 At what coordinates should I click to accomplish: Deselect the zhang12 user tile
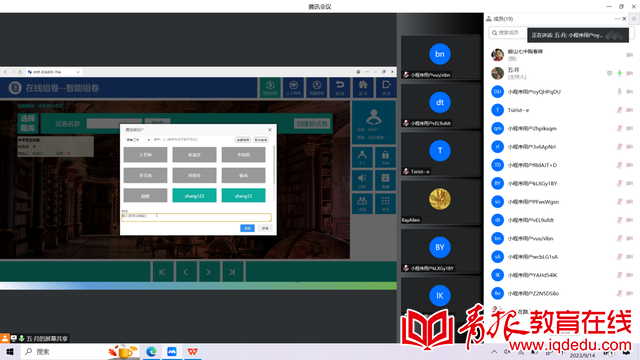point(243,196)
